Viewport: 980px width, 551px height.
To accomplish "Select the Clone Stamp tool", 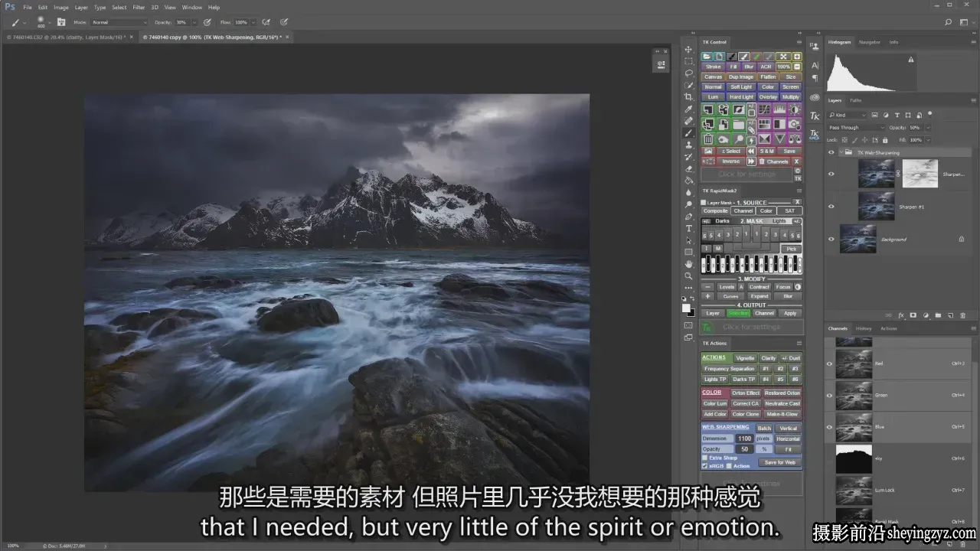I will tap(688, 145).
